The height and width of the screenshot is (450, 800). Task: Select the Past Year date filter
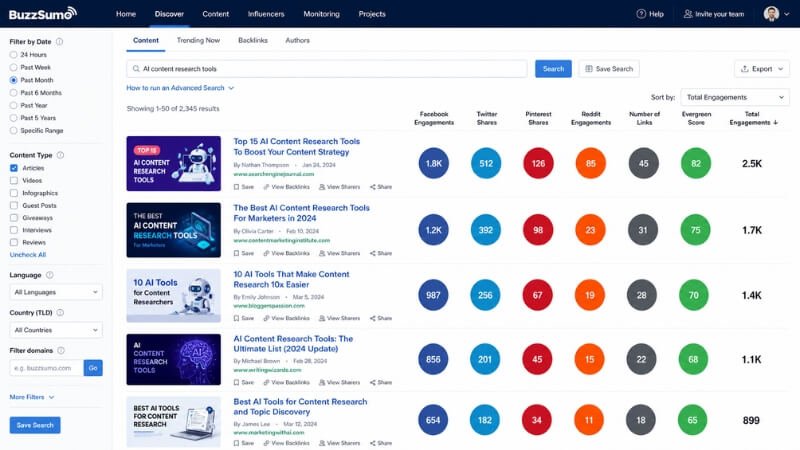(13, 106)
